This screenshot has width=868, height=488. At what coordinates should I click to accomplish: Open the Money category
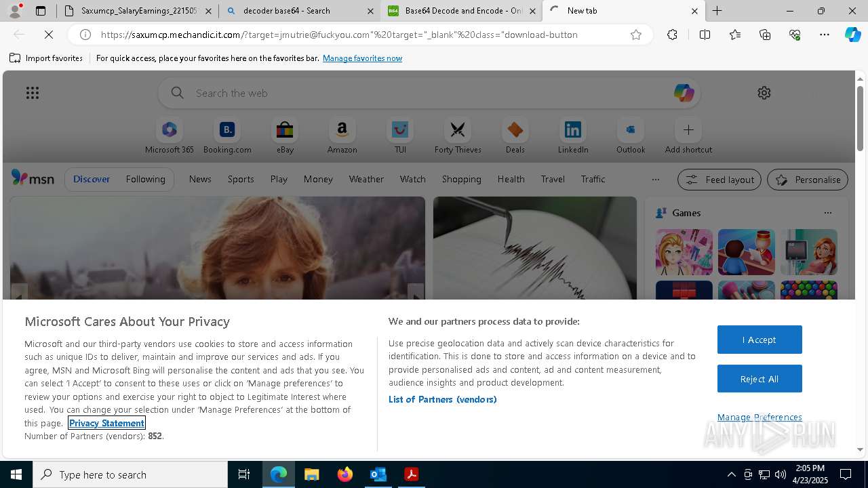point(318,179)
